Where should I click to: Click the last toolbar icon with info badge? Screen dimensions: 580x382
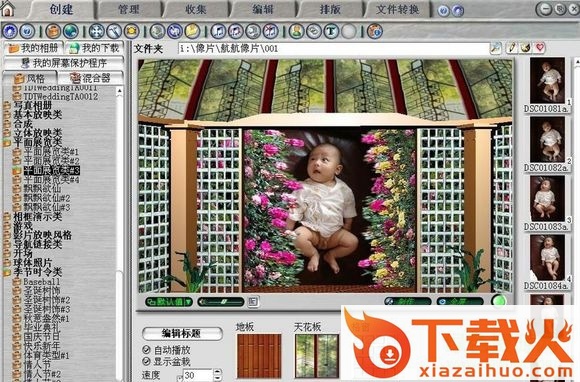(x=375, y=31)
